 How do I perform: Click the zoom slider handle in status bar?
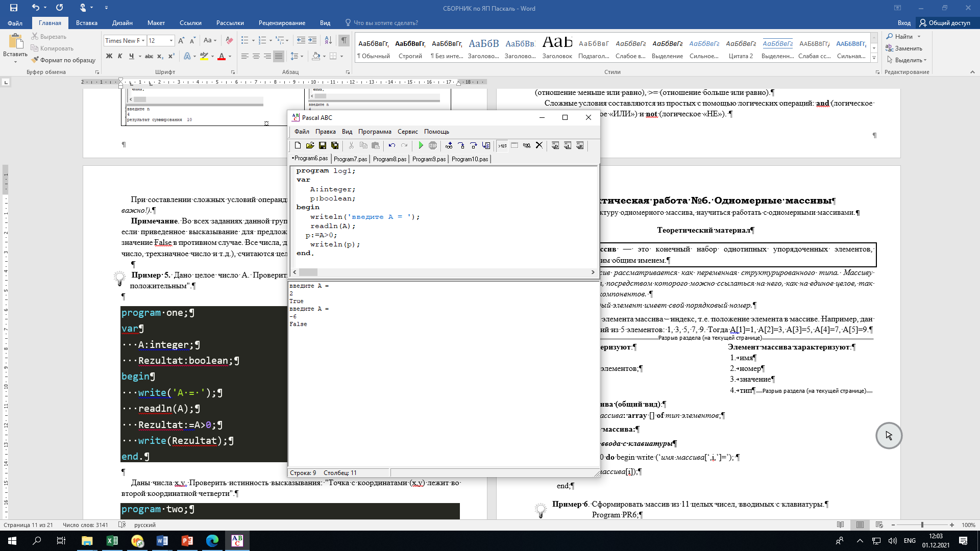click(922, 525)
